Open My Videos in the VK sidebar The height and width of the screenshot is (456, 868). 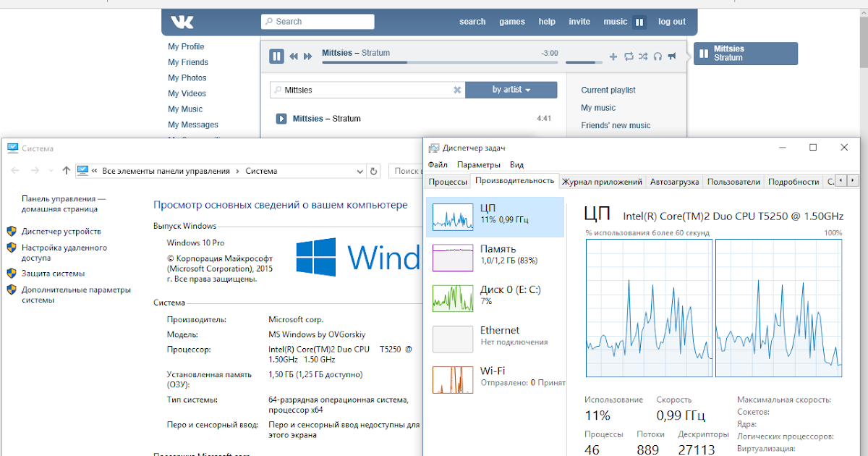187,93
